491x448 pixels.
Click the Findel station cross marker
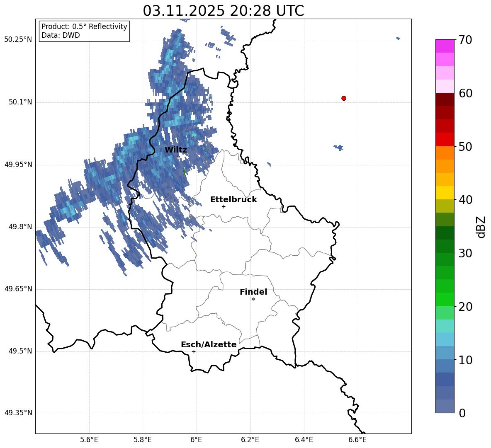(x=253, y=299)
